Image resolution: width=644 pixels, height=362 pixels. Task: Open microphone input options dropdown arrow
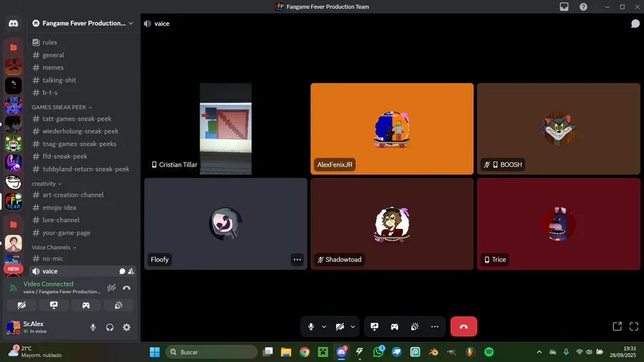coord(324,327)
